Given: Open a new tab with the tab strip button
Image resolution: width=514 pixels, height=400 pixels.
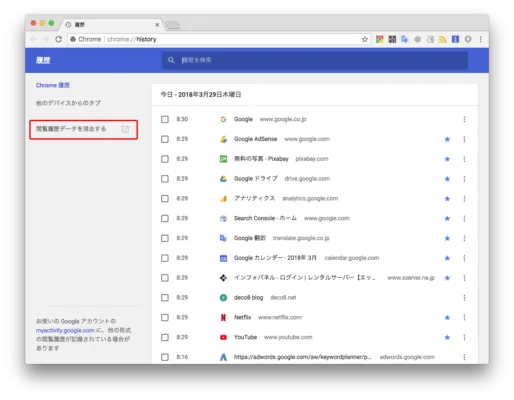Looking at the screenshot, I should click(173, 25).
